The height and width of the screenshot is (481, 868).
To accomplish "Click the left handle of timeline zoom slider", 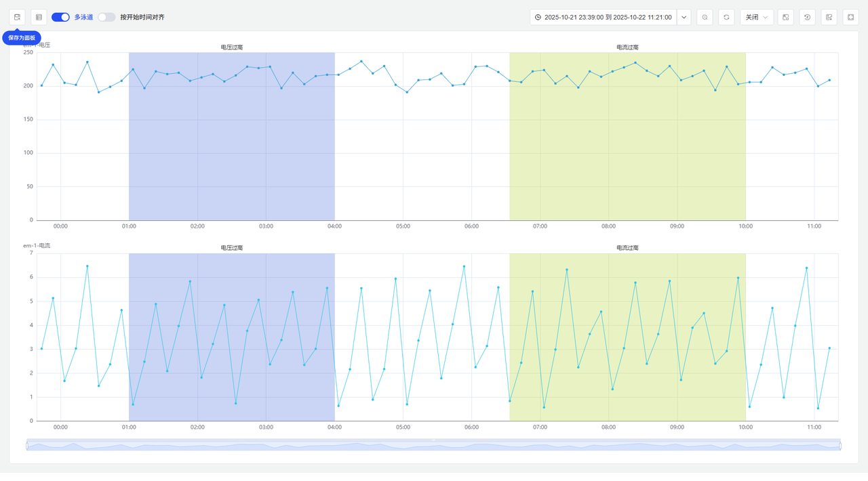I will (x=27, y=445).
